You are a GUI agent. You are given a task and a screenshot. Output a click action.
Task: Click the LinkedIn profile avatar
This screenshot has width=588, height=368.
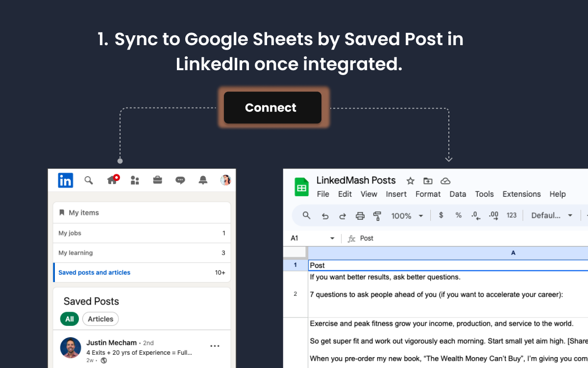pyautogui.click(x=225, y=180)
